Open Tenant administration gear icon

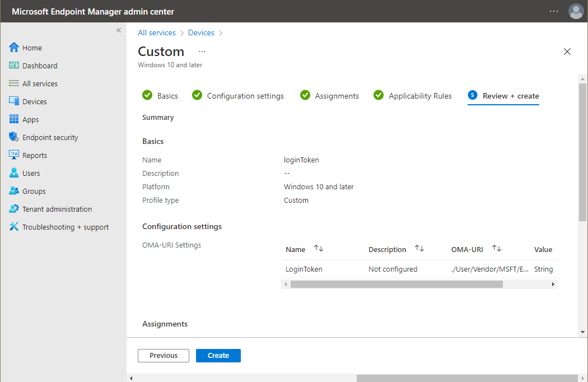click(14, 208)
